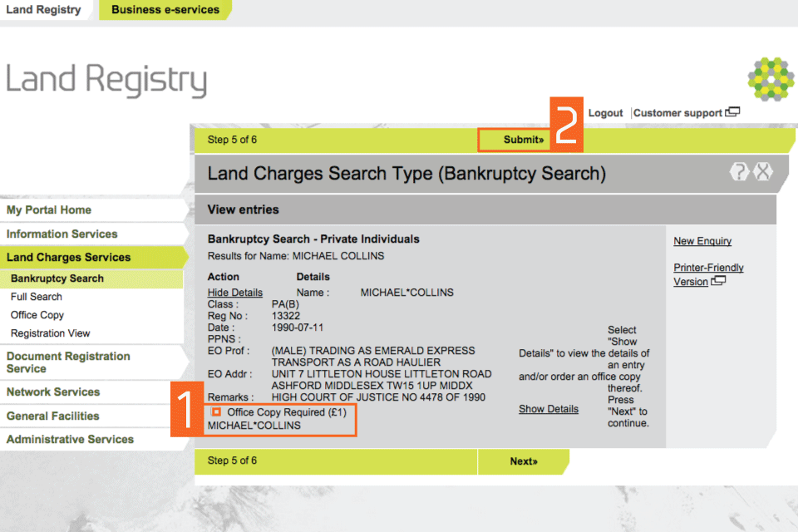Open Office Copy submenu item
798x532 pixels.
click(x=37, y=315)
